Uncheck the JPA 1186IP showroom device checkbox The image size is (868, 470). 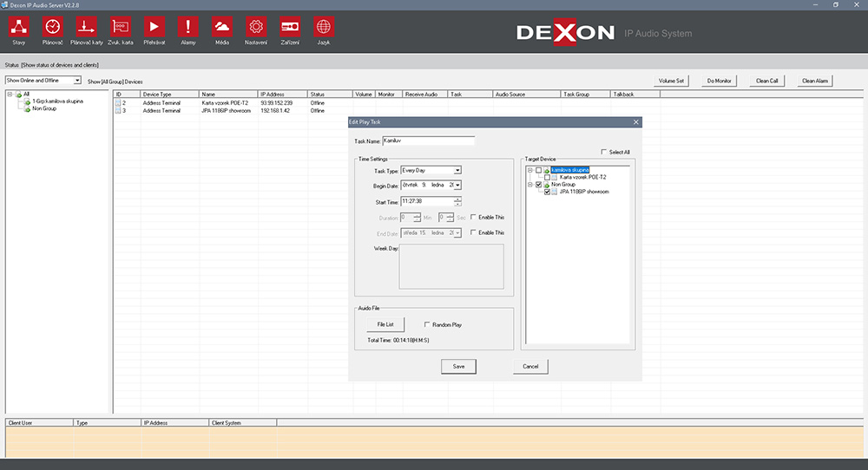pyautogui.click(x=546, y=192)
